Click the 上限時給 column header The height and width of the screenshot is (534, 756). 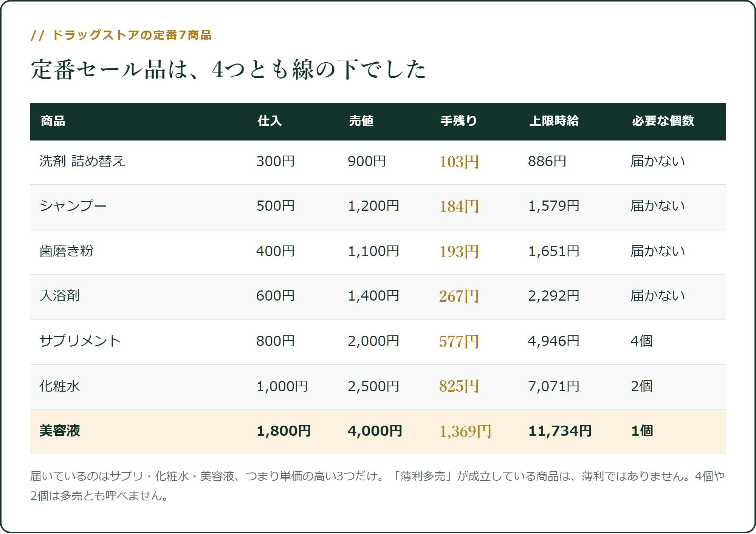point(554,121)
